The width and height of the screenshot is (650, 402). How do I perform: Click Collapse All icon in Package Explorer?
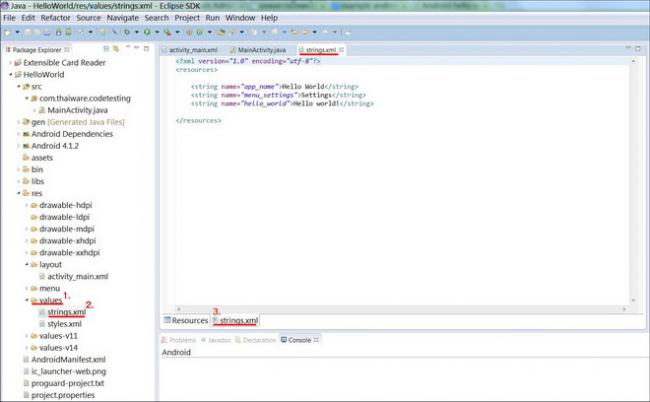[106, 49]
